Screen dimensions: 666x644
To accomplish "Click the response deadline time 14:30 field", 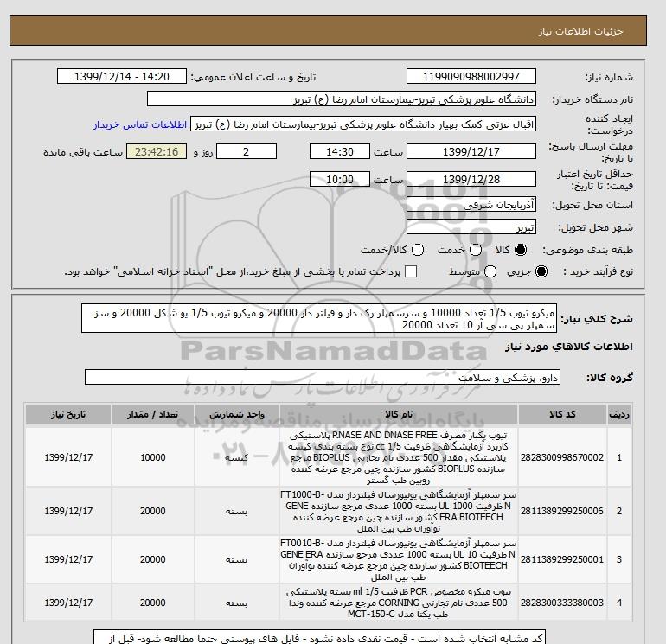I will click(340, 151).
